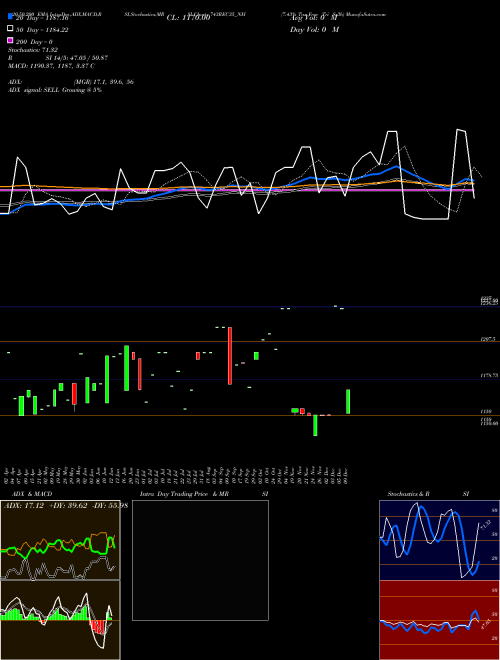Click the 'Avg Vol: 0 M' label

pyautogui.click(x=314, y=18)
